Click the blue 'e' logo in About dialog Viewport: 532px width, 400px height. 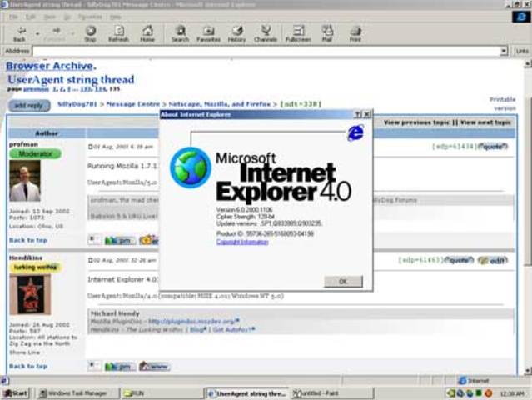coord(355,132)
